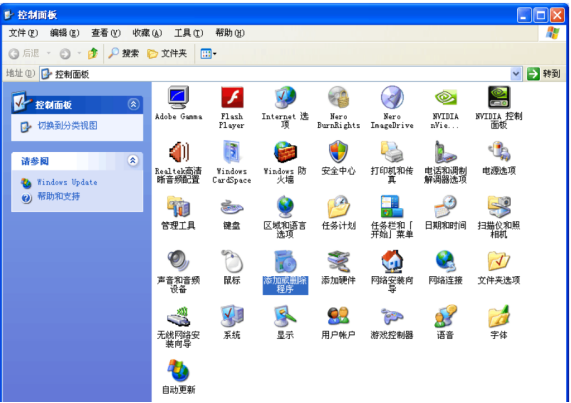Select 任务栏和「开始」菜单 icon
Image resolution: width=571 pixels, height=403 pixels.
coord(392,207)
